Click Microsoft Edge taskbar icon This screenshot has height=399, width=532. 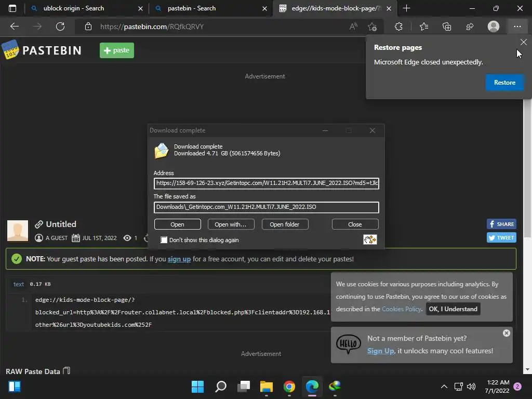tap(312, 386)
